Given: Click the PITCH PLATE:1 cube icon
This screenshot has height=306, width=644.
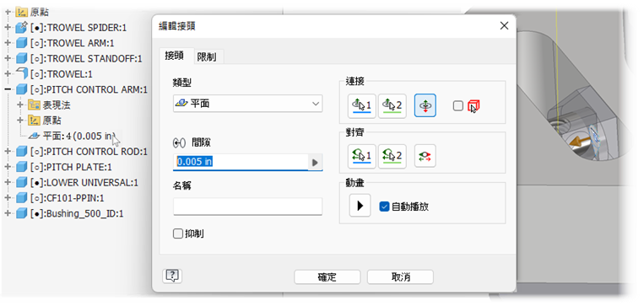Looking at the screenshot, I should point(21,167).
